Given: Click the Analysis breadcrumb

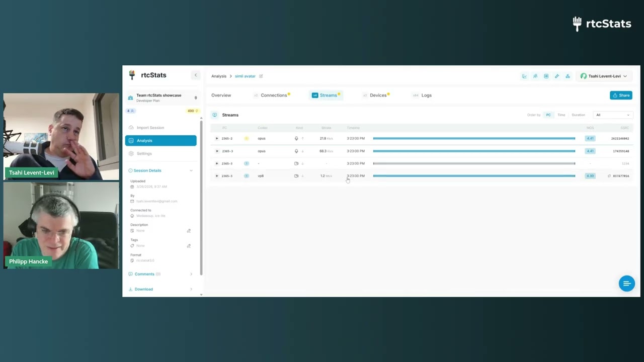Looking at the screenshot, I should tap(219, 76).
